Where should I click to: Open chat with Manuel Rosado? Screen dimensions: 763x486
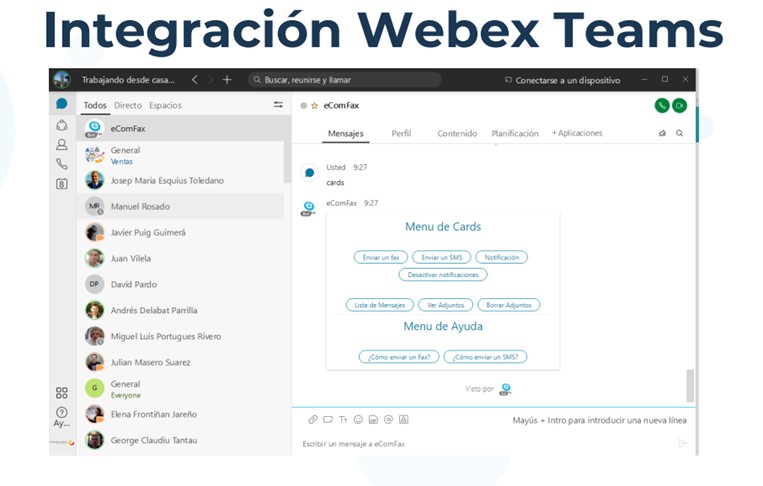pyautogui.click(x=180, y=206)
